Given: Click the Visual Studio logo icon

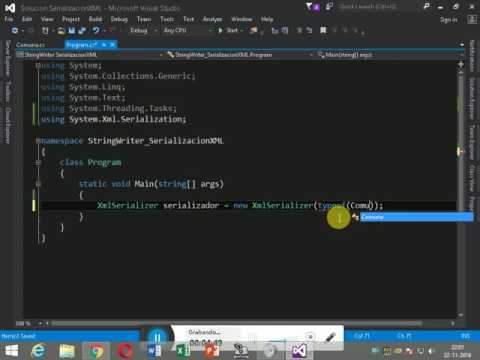Looking at the screenshot, I should (x=10, y=8).
